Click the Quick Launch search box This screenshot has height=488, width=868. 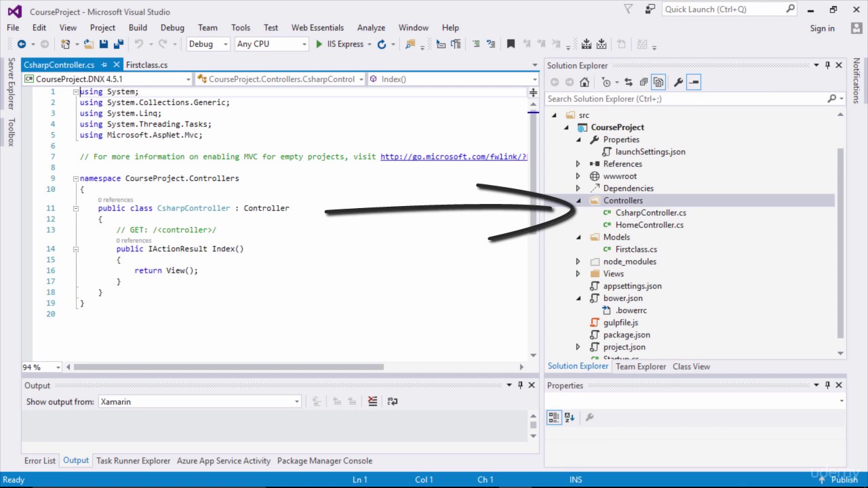tap(730, 9)
